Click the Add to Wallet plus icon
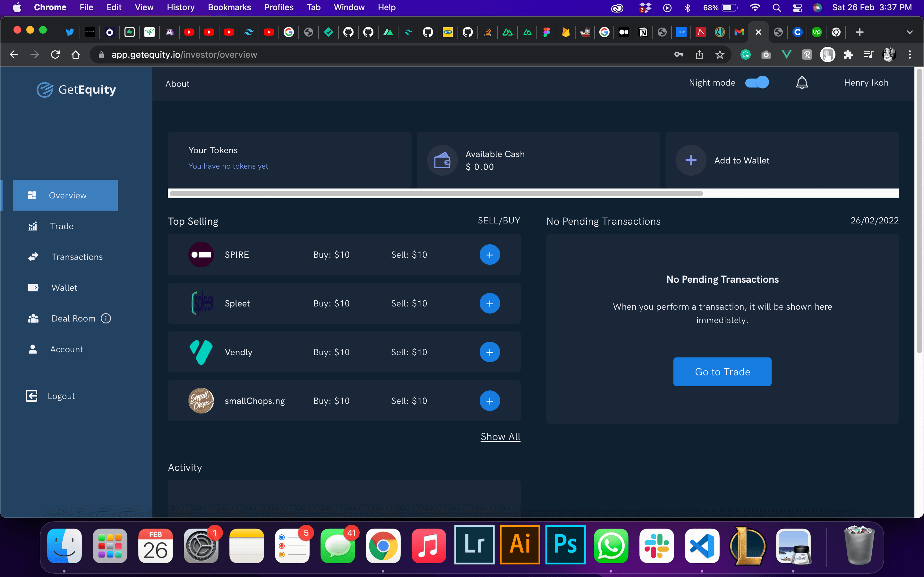Image resolution: width=924 pixels, height=577 pixels. pos(691,160)
